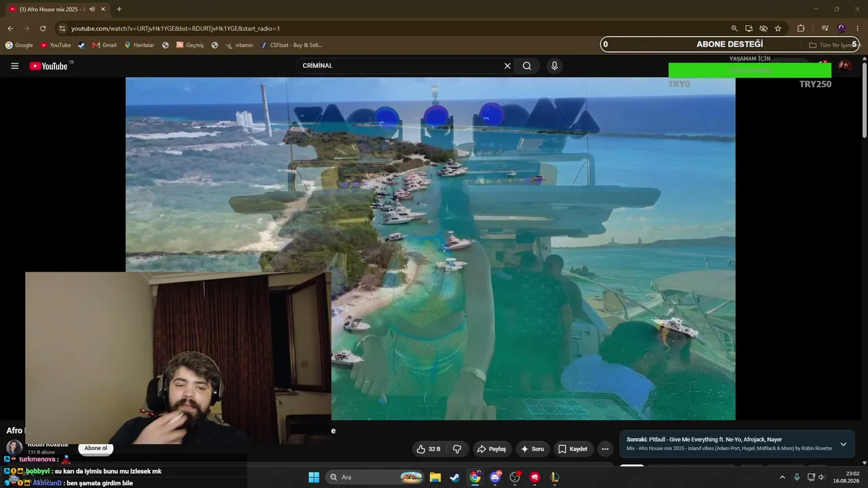868x488 pixels.
Task: Click the taskbar Ara search box
Action: pyautogui.click(x=374, y=477)
